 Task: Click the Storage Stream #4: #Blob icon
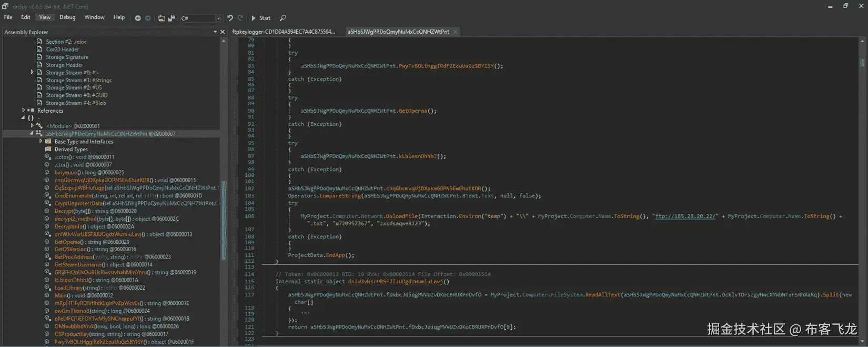point(39,103)
